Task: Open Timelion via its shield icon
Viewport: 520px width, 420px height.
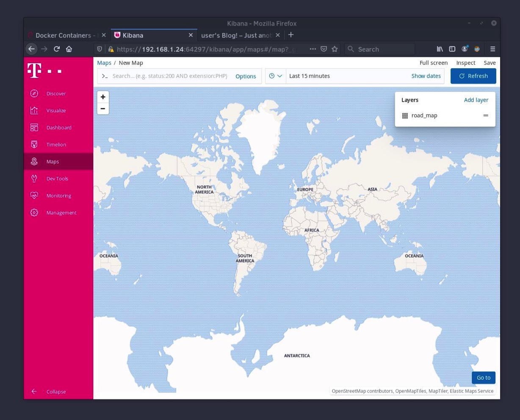Action: (x=34, y=144)
